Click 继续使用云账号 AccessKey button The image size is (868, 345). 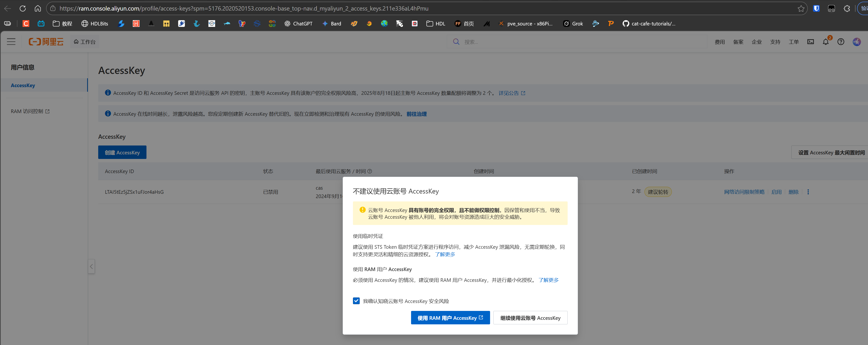pos(530,318)
